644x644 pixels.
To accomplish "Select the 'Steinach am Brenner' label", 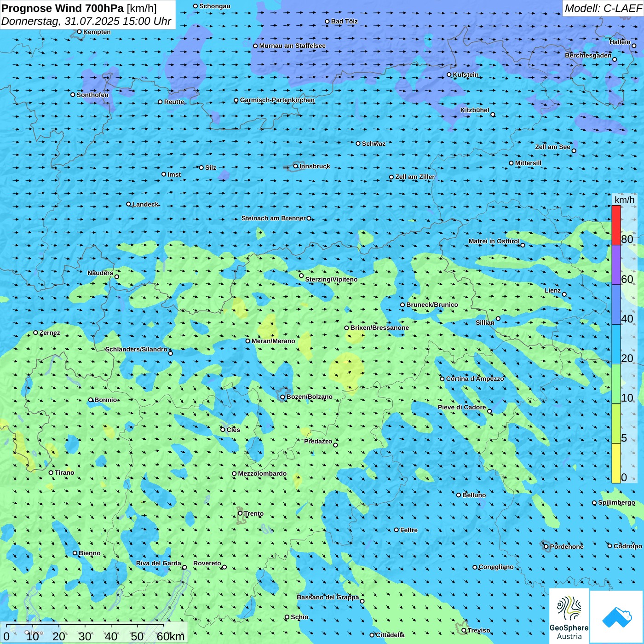I will coord(274,218).
